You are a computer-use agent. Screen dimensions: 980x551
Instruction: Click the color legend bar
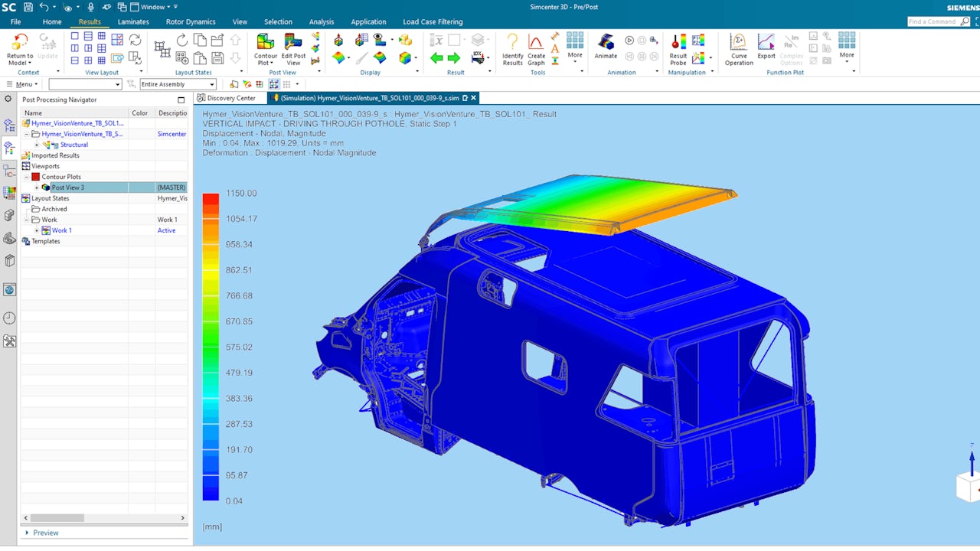(x=211, y=344)
